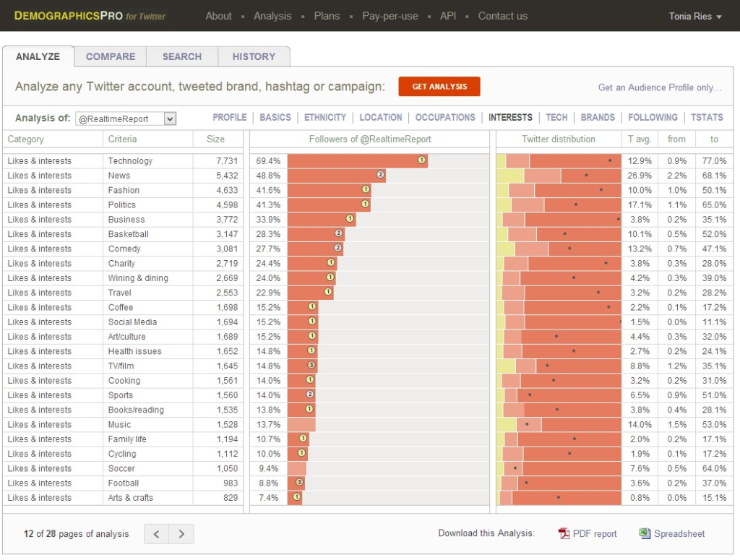Click the rank marker on the Comedy bar
The width and height of the screenshot is (740, 560).
(337, 248)
